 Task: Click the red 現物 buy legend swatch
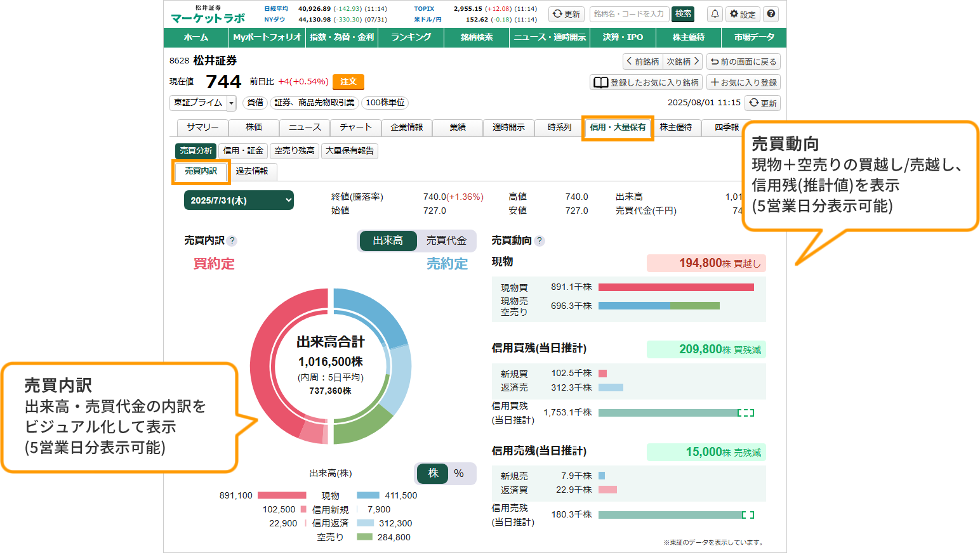(x=282, y=495)
